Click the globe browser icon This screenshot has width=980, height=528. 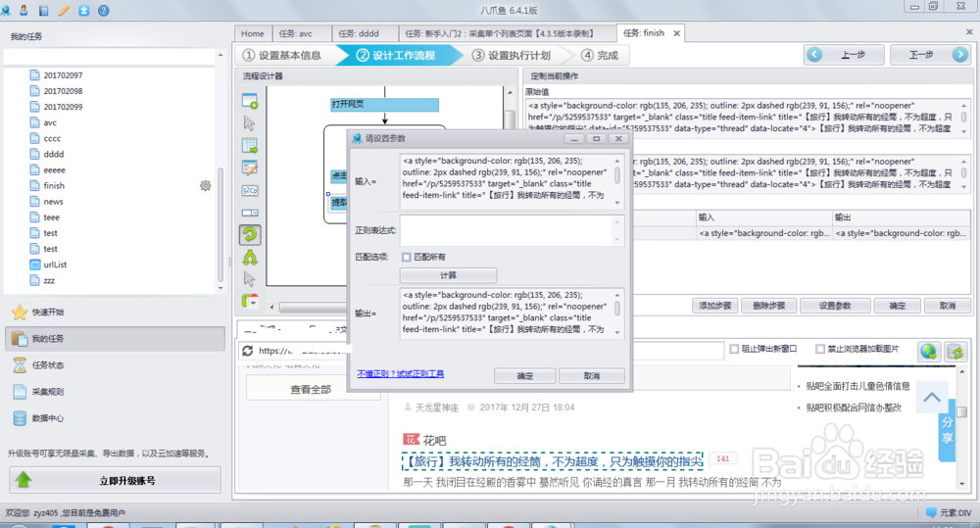pos(929,351)
